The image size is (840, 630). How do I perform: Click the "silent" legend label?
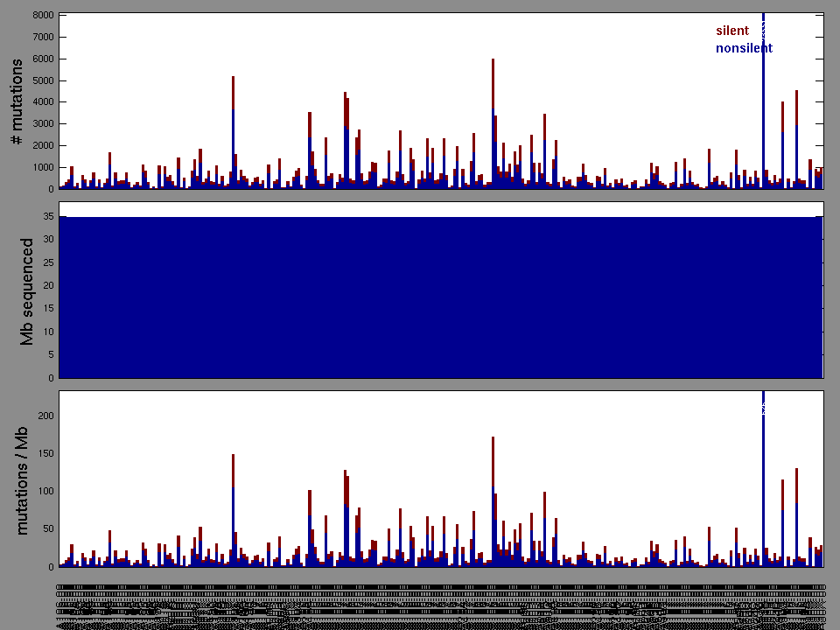click(x=732, y=31)
